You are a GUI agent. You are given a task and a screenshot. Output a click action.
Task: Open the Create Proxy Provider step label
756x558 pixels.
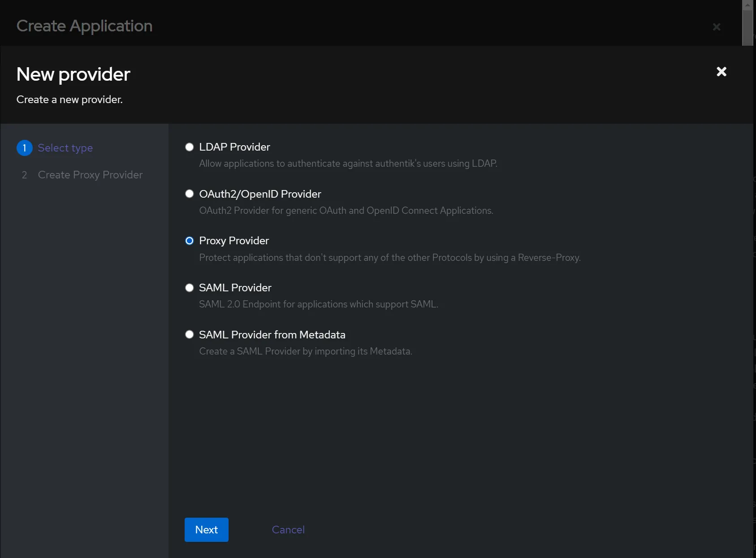coord(90,175)
